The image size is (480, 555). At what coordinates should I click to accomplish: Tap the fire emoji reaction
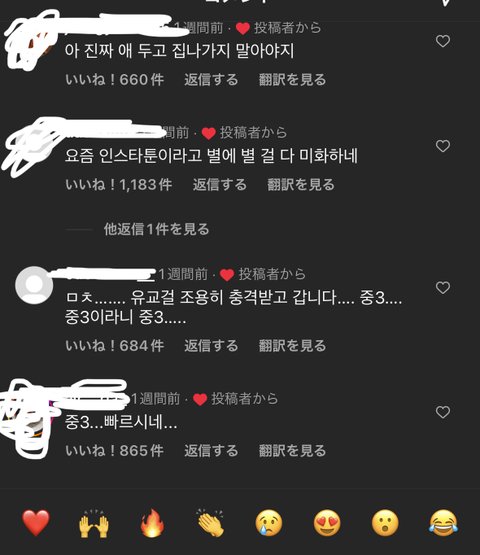pyautogui.click(x=152, y=523)
